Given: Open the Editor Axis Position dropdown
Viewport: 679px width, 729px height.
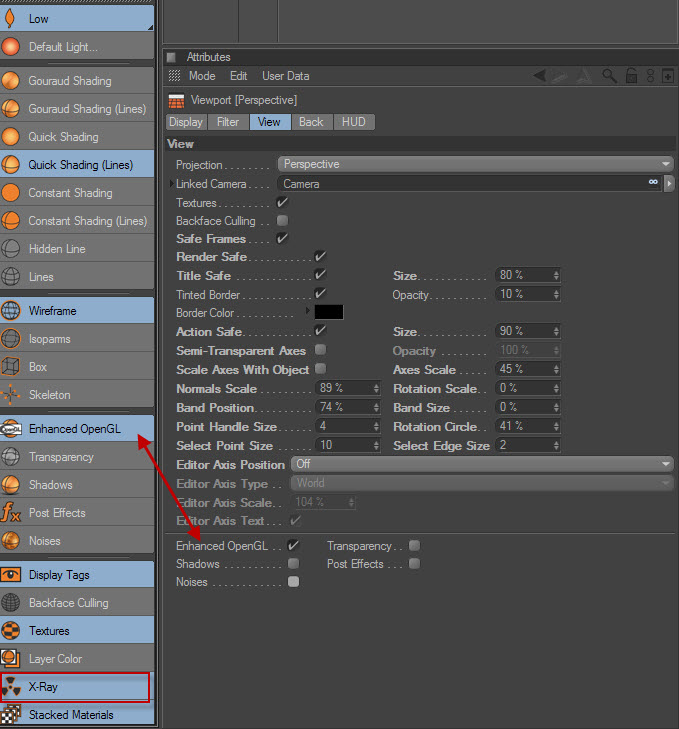Looking at the screenshot, I should click(482, 464).
